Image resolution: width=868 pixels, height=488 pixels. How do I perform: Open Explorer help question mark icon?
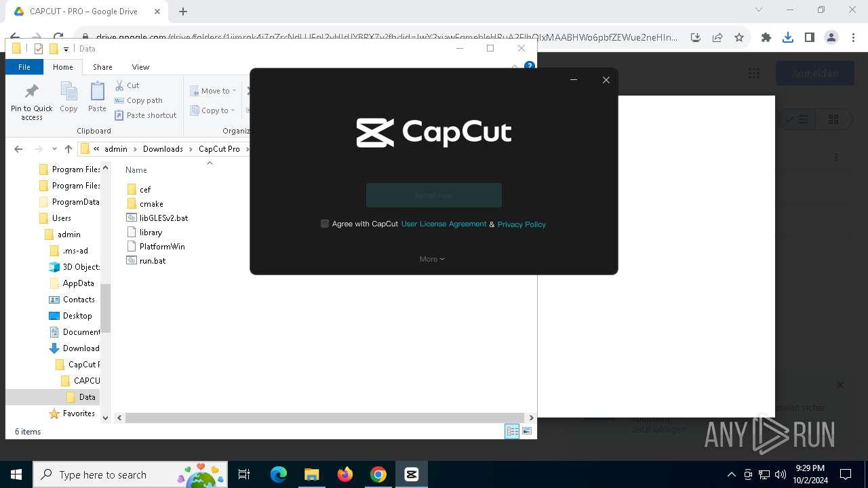click(x=530, y=66)
